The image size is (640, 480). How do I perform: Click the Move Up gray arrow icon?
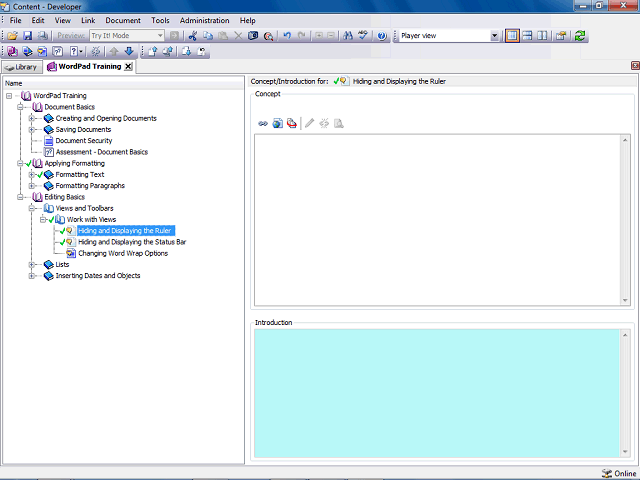114,51
